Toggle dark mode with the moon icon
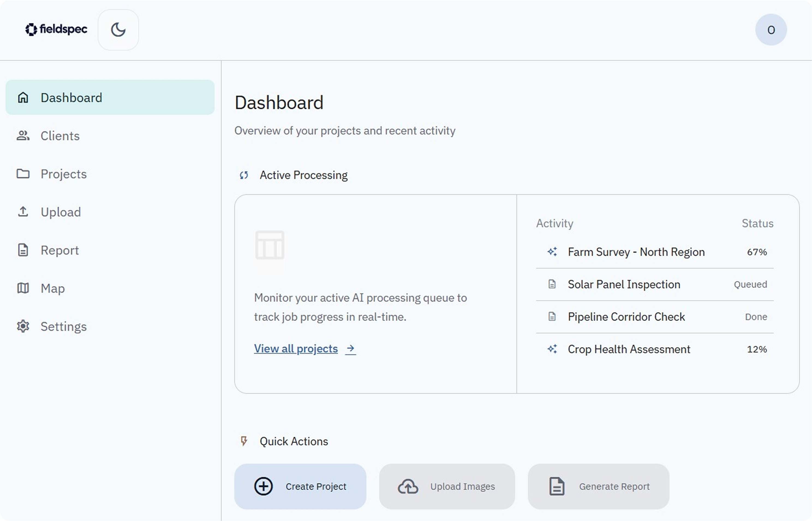This screenshot has height=521, width=812. coord(118,30)
